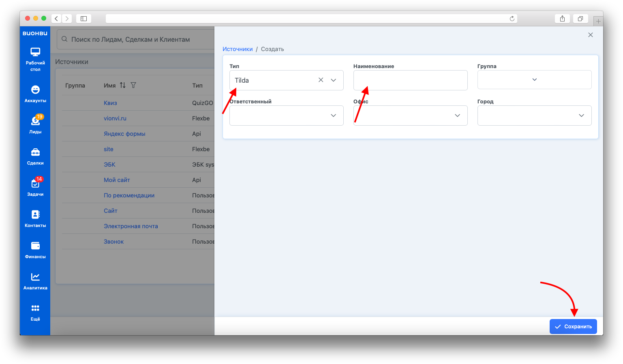The height and width of the screenshot is (364, 623).
Task: Open the Группа dropdown
Action: tap(534, 79)
